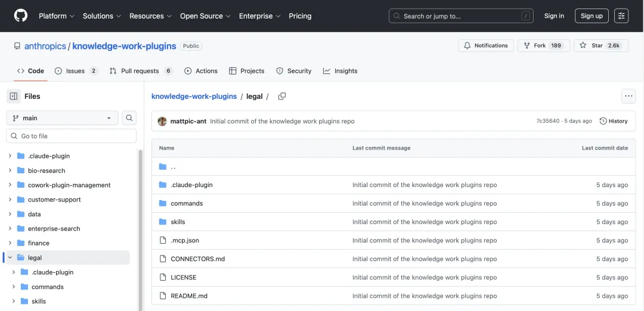
Task: Click the Sign up button
Action: pyautogui.click(x=592, y=16)
